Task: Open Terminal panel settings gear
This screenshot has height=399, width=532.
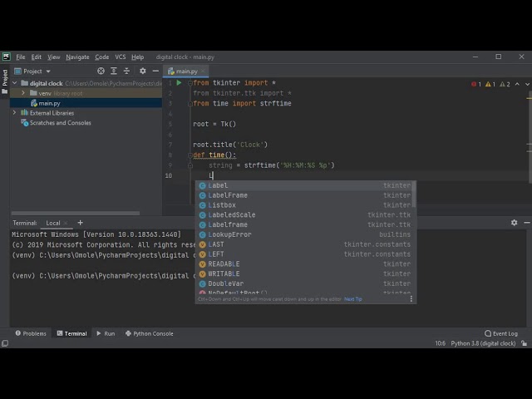Action: [515, 223]
